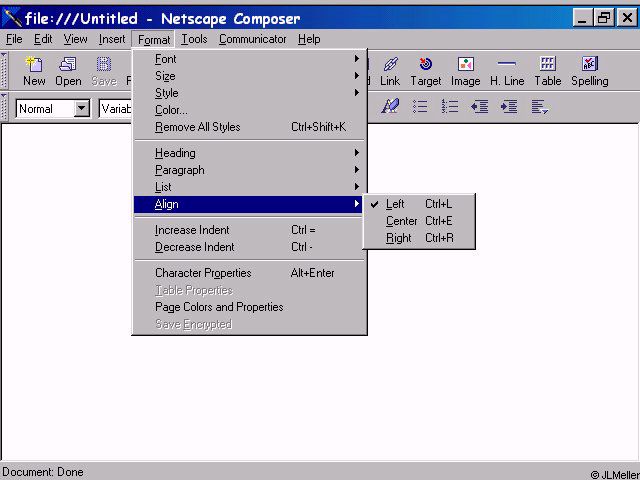Insert a horizontal line with H. Line
The width and height of the screenshot is (640, 480).
click(x=507, y=71)
